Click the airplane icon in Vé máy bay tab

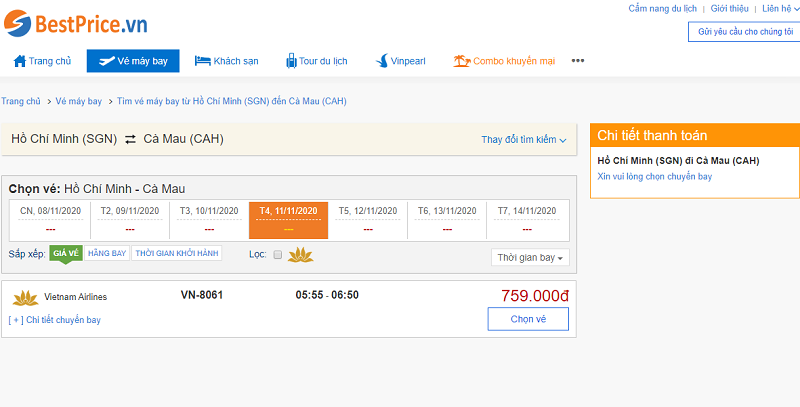pos(107,61)
